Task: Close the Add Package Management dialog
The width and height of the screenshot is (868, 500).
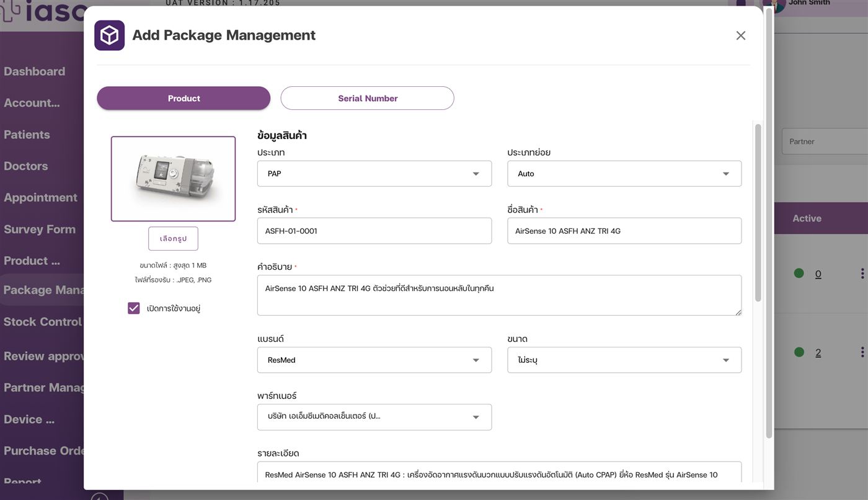Action: coord(740,35)
